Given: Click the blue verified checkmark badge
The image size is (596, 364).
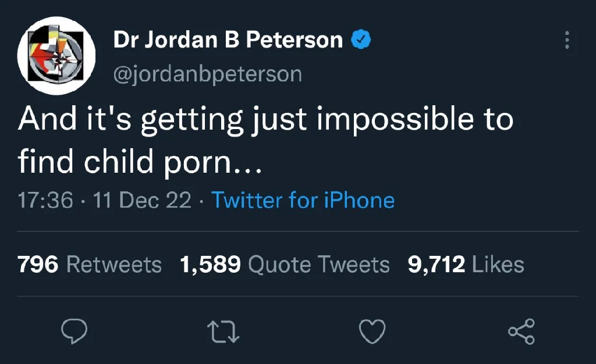Looking at the screenshot, I should [x=361, y=39].
